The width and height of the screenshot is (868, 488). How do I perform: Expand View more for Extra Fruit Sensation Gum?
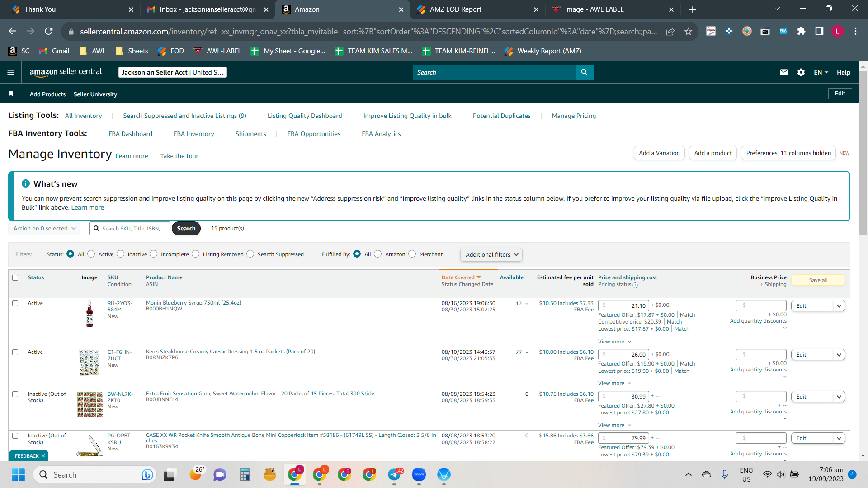614,425
